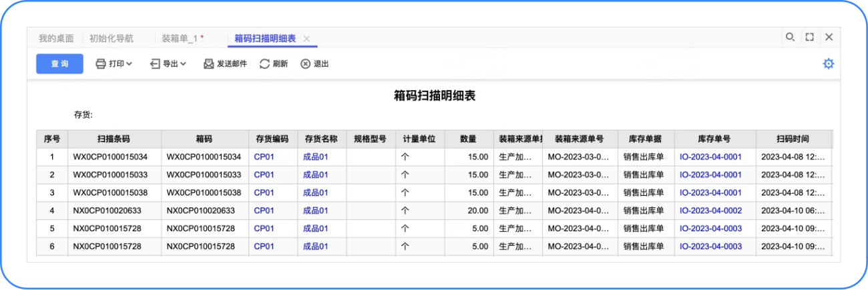Click CP01 link in row 1
Viewport: 868px width, 290px height.
[264, 157]
